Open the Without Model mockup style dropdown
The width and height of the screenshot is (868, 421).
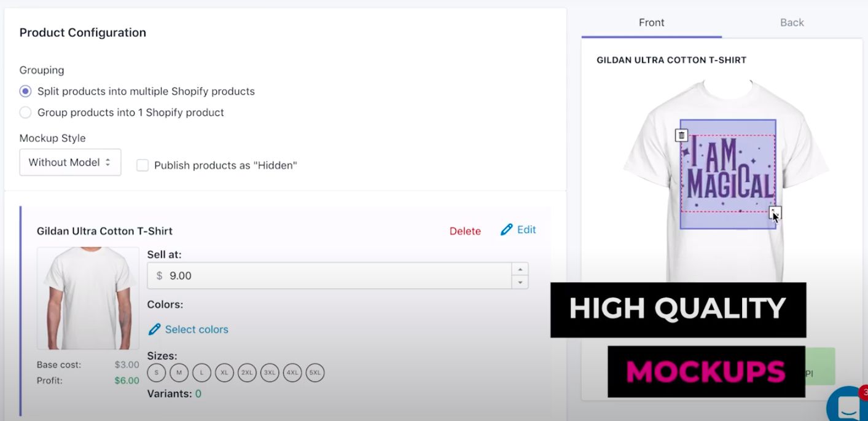tap(70, 162)
